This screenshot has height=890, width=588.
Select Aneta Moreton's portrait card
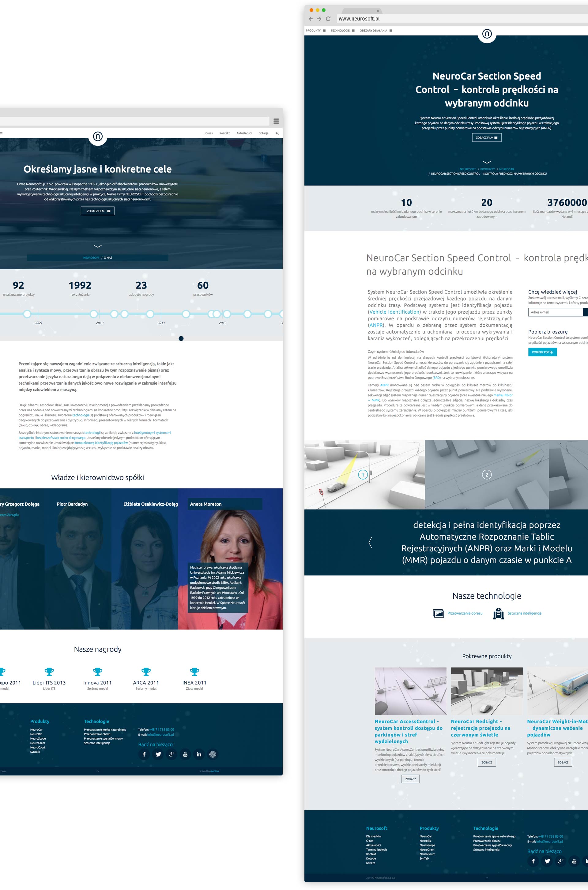(x=230, y=559)
